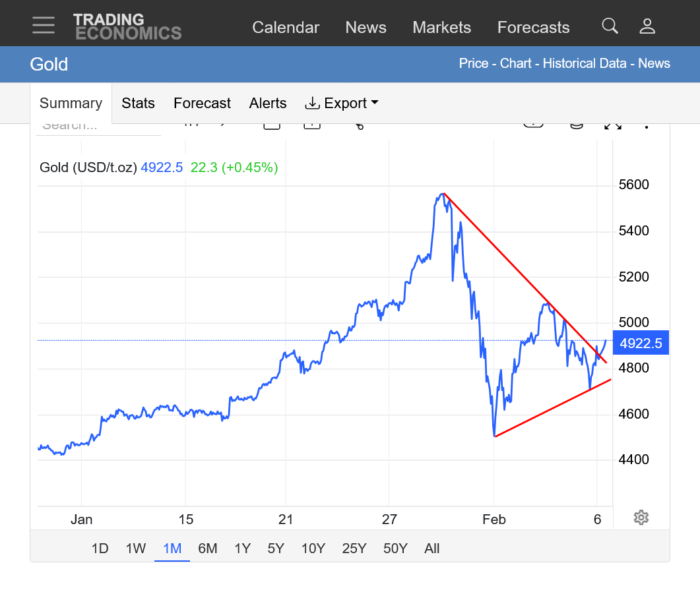This screenshot has height=594, width=700.
Task: Click the 4922.5 current price label
Action: pos(641,343)
